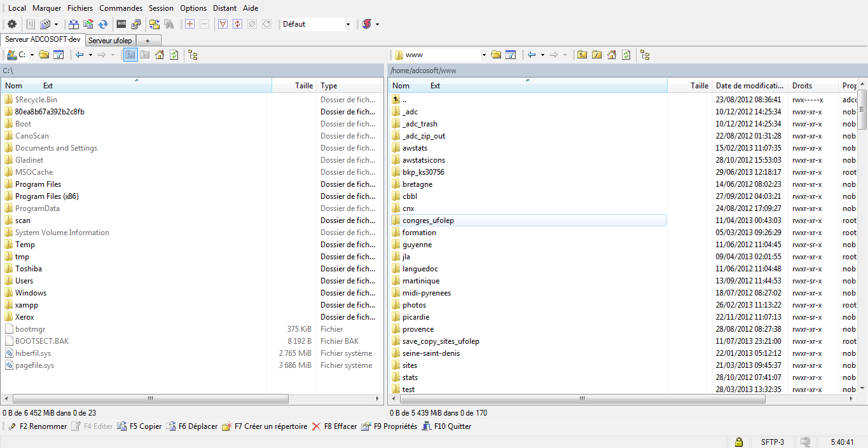
Task: Go back in local panel history
Action: point(79,55)
